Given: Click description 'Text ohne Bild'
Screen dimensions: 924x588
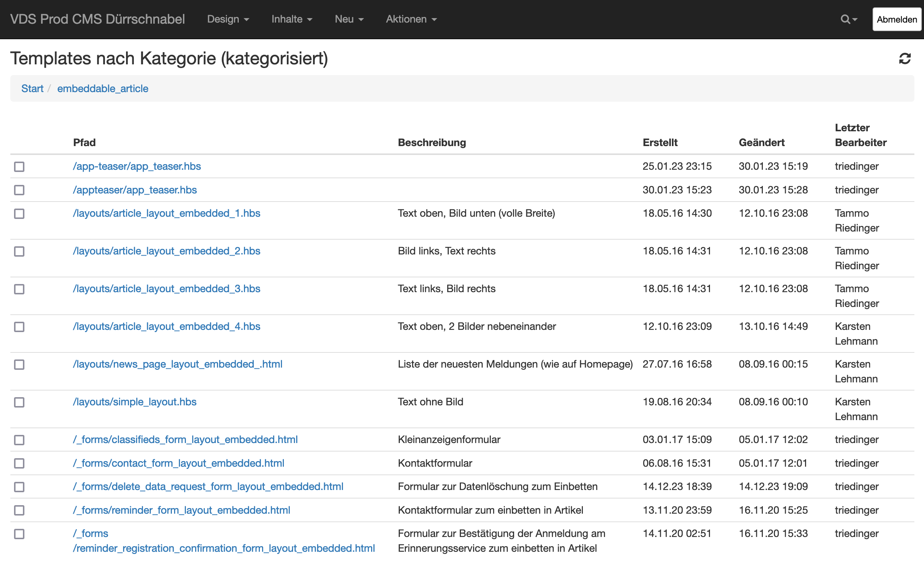Looking at the screenshot, I should [x=431, y=402].
